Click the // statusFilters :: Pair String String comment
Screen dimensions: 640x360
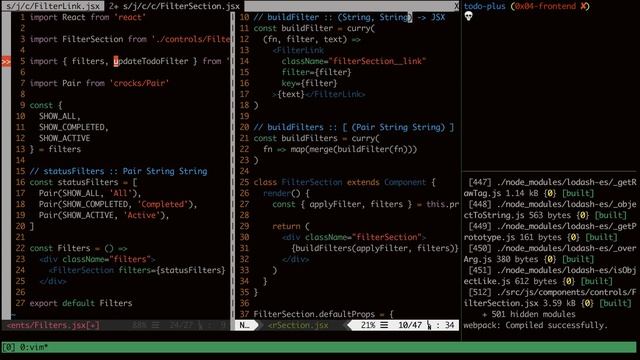point(118,171)
